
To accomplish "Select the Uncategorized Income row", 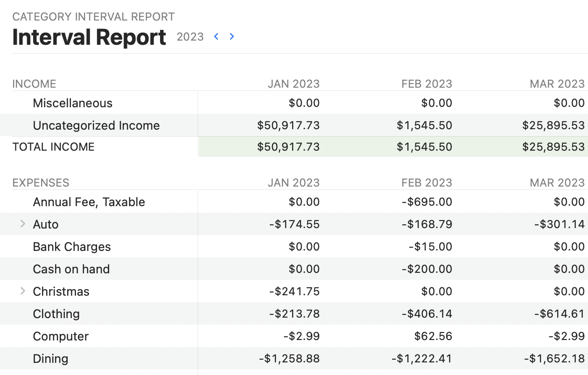I will tap(96, 125).
